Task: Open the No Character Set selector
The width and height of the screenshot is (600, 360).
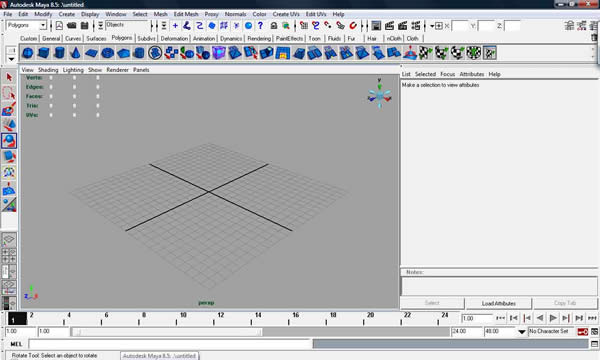Action: point(551,331)
